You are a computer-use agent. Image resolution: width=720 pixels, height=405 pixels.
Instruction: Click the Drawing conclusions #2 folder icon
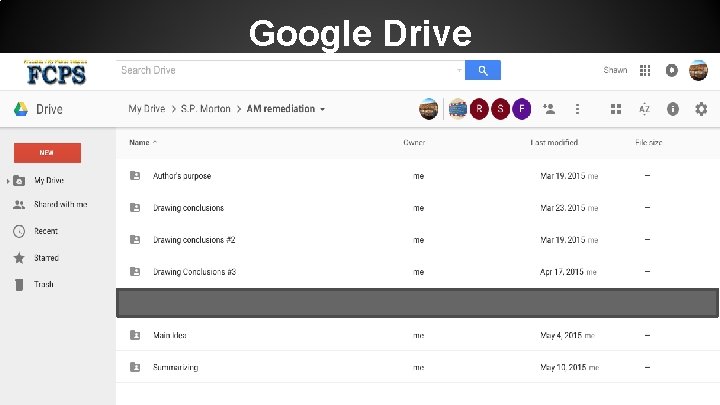135,239
